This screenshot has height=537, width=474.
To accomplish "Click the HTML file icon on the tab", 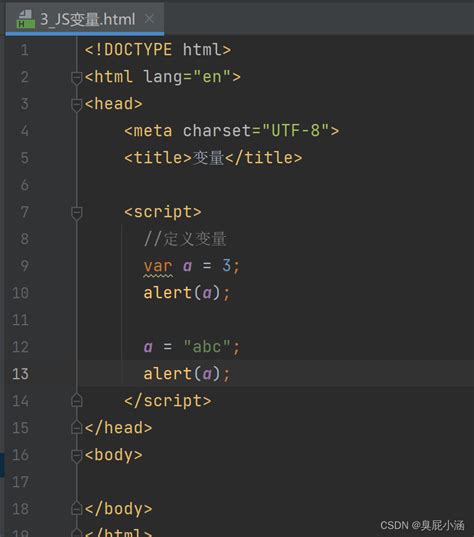I will [x=25, y=19].
